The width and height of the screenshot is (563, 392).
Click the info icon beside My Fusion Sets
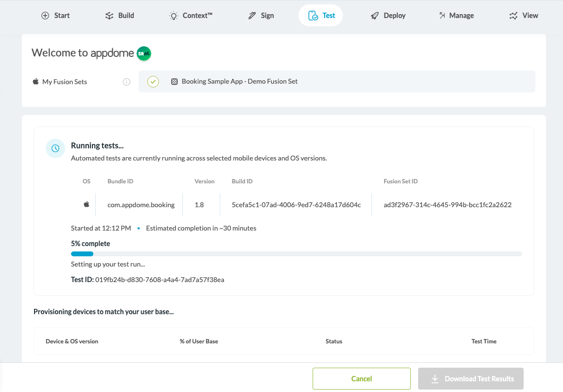coord(126,82)
